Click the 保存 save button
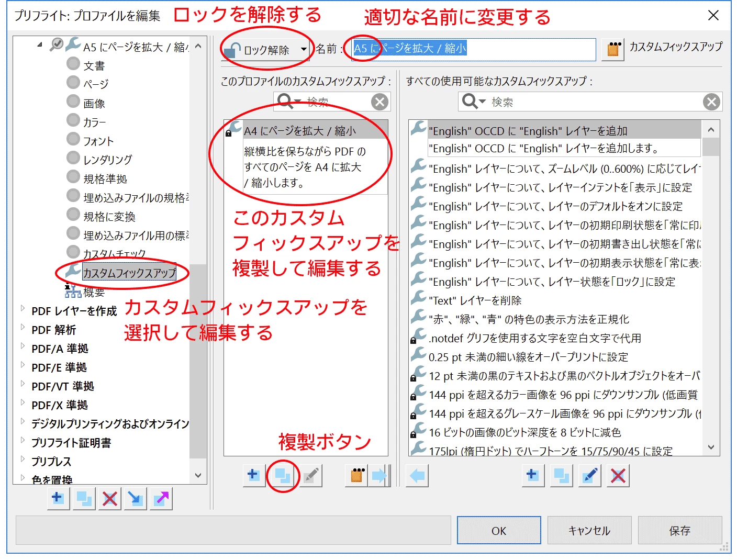The height and width of the screenshot is (560, 737). pos(680,530)
